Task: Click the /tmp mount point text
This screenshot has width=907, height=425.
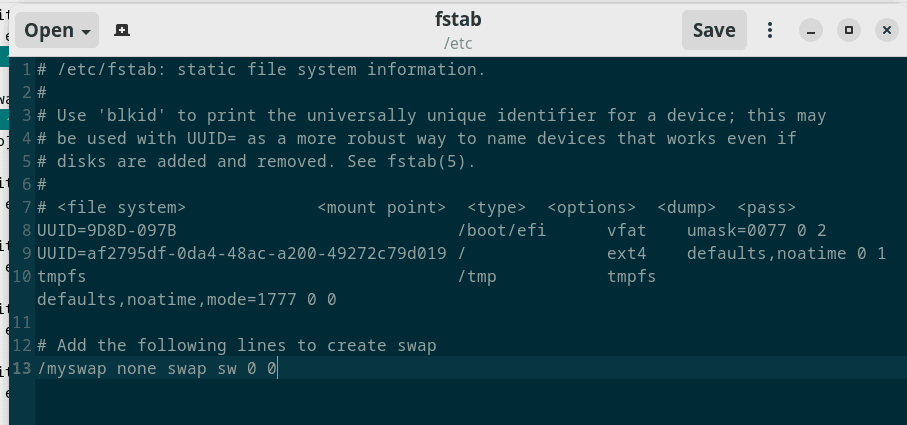Action: pyautogui.click(x=476, y=276)
